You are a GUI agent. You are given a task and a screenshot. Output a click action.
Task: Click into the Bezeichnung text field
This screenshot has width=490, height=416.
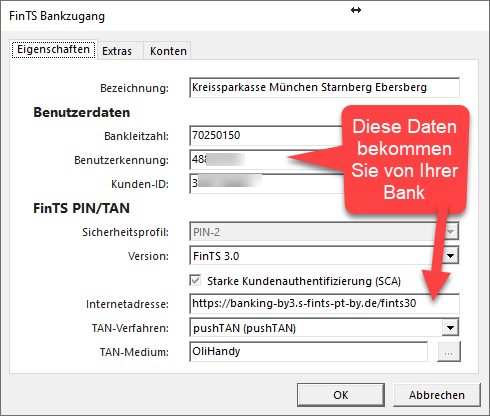[324, 88]
